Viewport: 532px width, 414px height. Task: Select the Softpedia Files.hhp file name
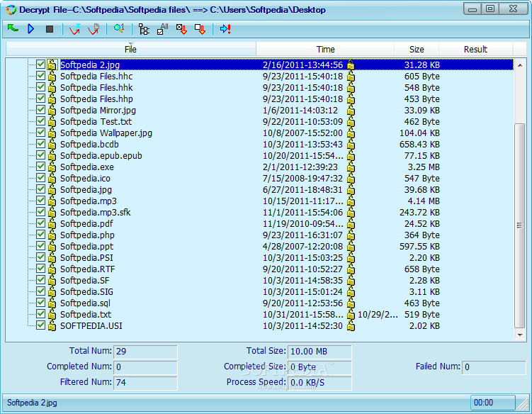(96, 99)
